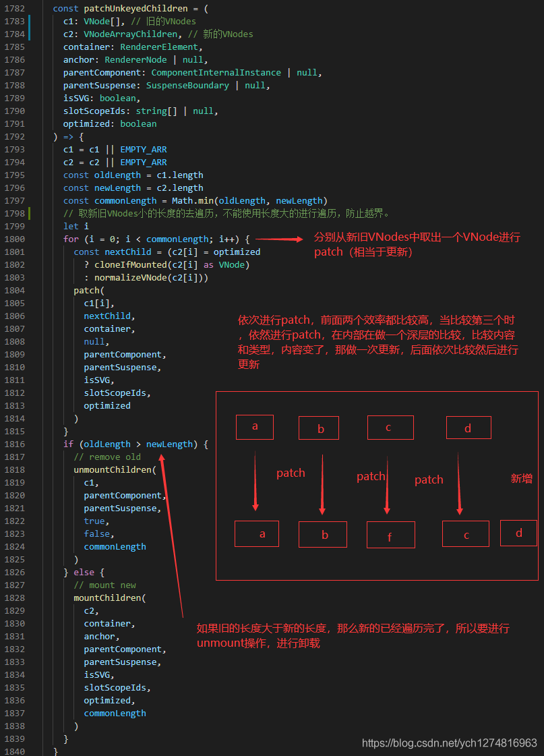Click line number 1782 in gutter
The width and height of the screenshot is (544, 756).
[x=14, y=8]
